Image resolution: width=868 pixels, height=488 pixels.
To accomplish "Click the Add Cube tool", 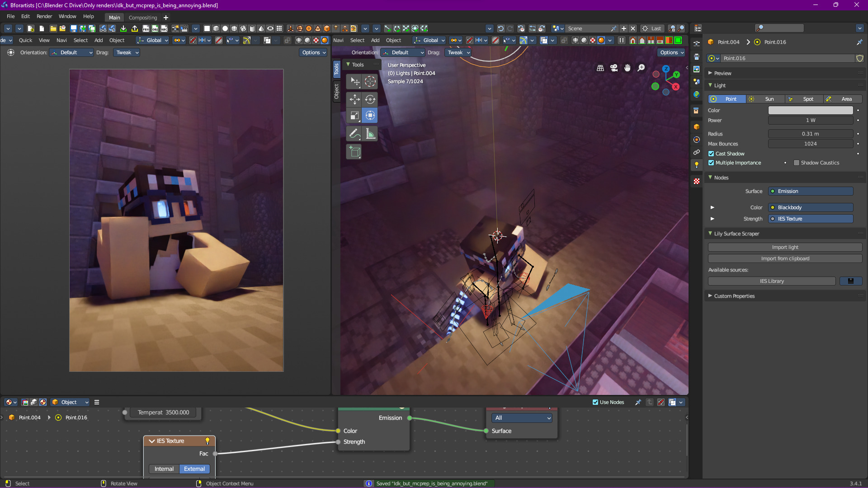I will coord(354,152).
